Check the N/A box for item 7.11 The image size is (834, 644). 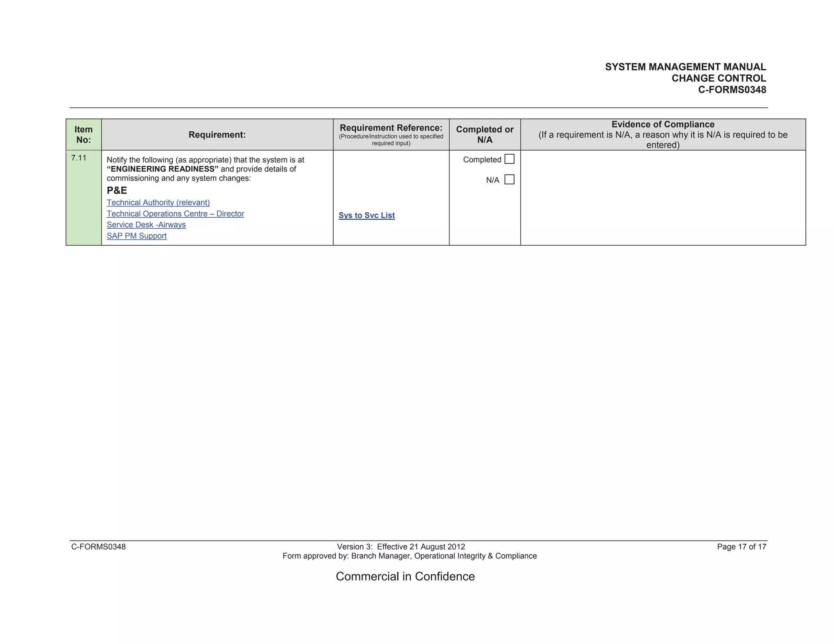[x=509, y=180]
